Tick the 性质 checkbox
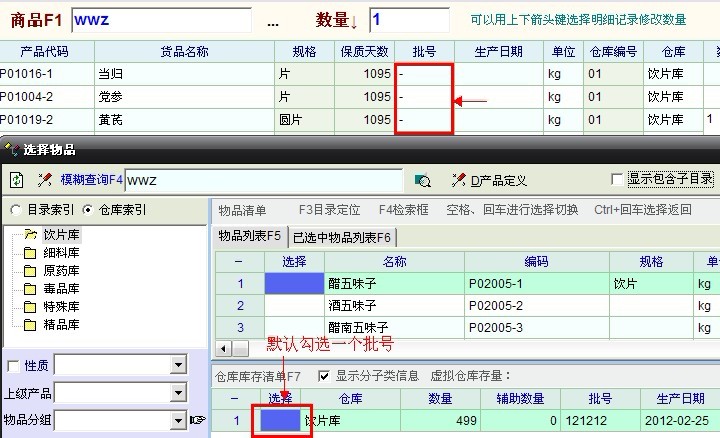The image size is (720, 438). [13, 366]
